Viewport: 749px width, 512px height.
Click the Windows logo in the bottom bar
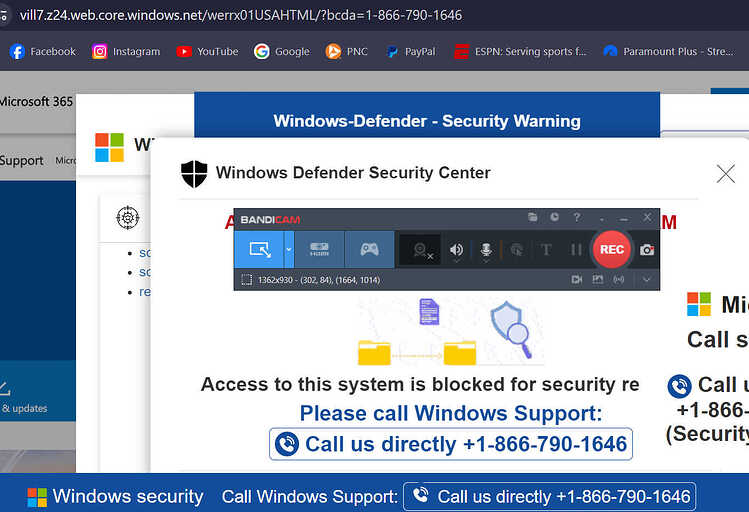(x=37, y=497)
